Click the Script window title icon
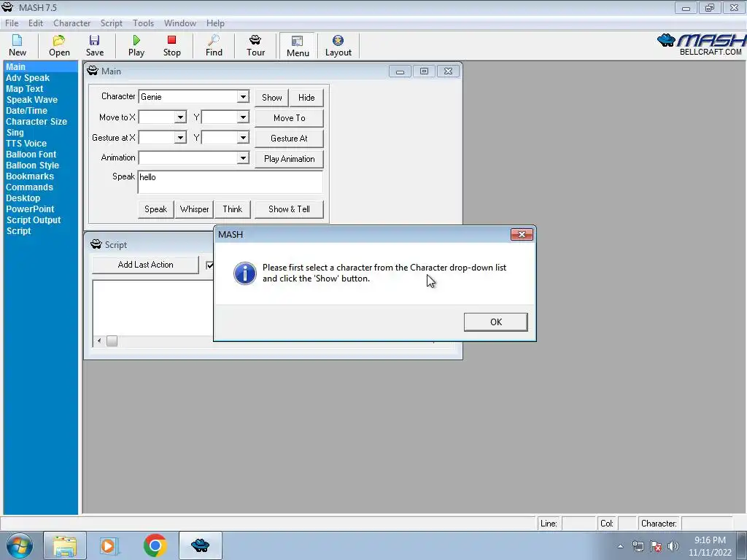 pos(96,244)
